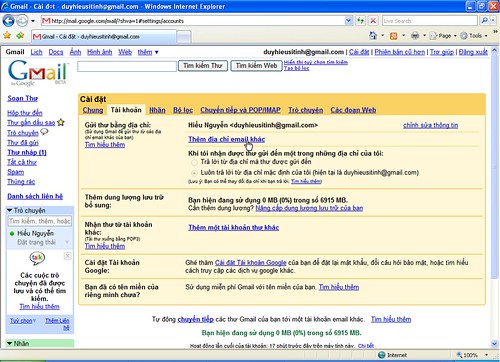Click the RSS Feeds icon
500x362 pixels.
click(394, 36)
